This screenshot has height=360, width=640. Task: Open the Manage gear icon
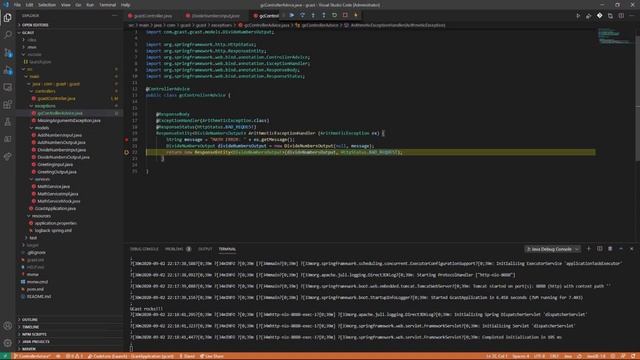point(8,343)
